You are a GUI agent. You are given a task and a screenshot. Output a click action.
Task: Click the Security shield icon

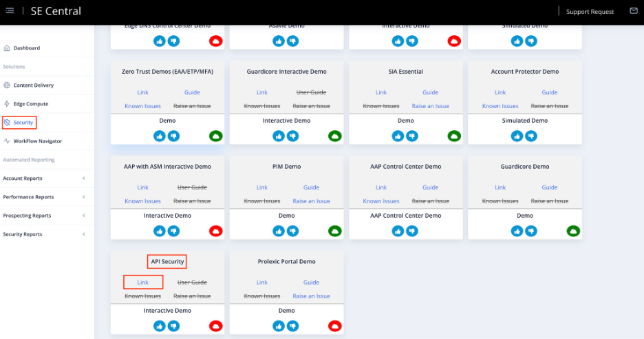(x=7, y=122)
